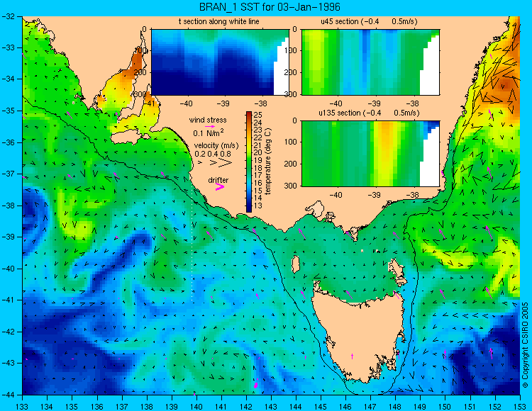The image size is (532, 411).
Task: Click the latitude label -32 on left axis
Action: coord(9,16)
